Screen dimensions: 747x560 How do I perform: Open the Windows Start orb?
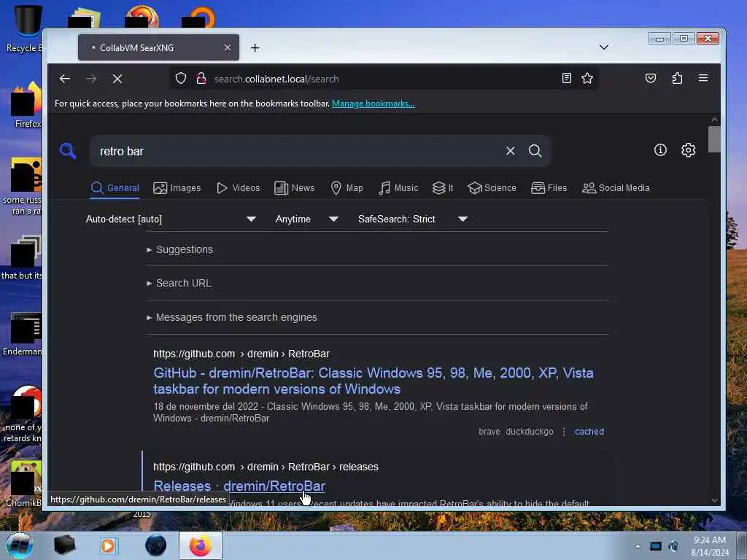pyautogui.click(x=20, y=545)
